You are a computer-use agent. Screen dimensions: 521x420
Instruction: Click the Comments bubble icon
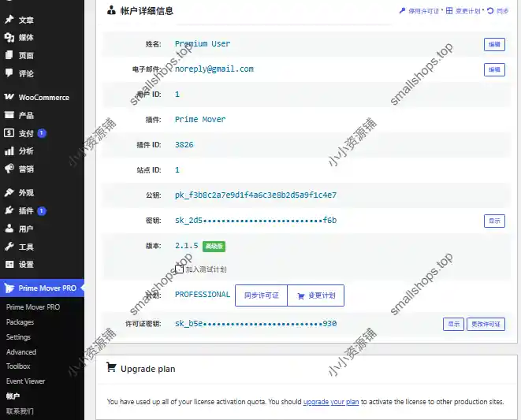(9, 72)
